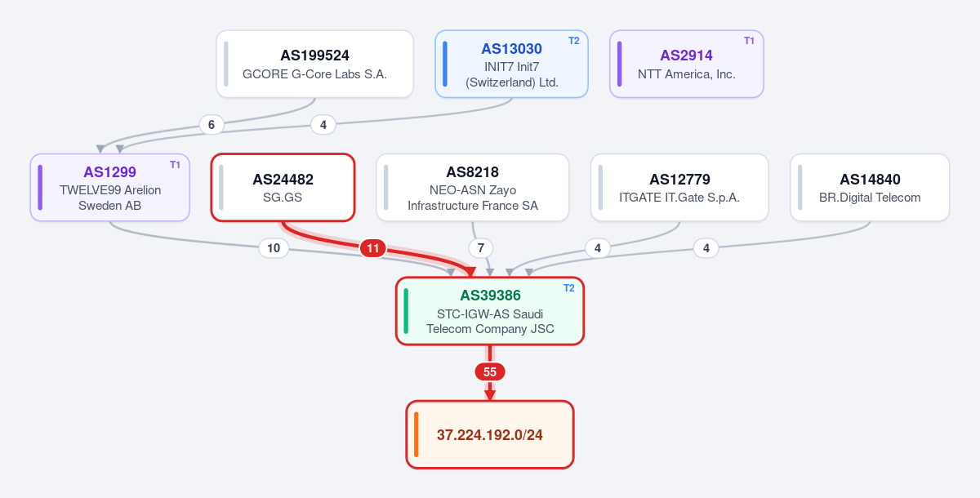980x498 pixels.
Task: Click the T1 tier tag on AS2914
Action: pyautogui.click(x=749, y=40)
